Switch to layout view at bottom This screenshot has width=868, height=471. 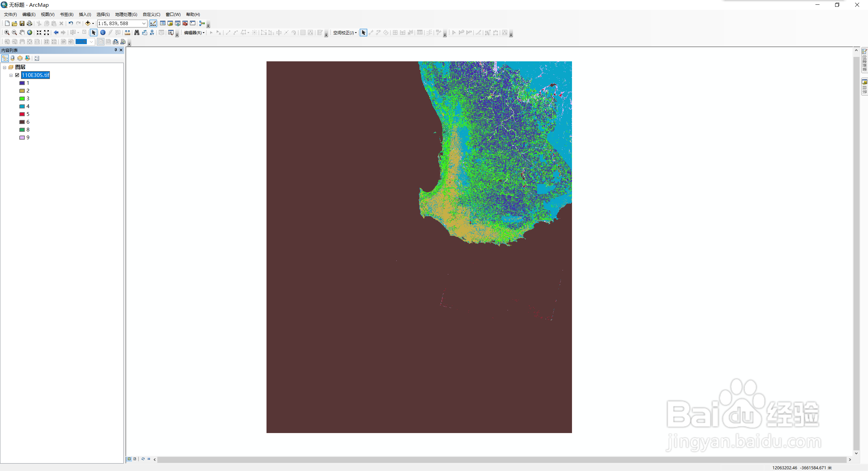click(135, 459)
